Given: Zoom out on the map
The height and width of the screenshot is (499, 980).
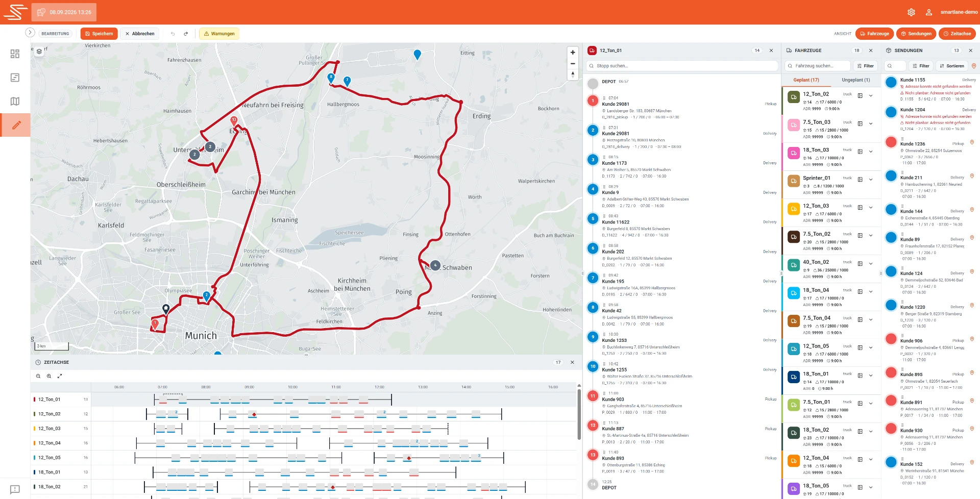Looking at the screenshot, I should pyautogui.click(x=573, y=64).
